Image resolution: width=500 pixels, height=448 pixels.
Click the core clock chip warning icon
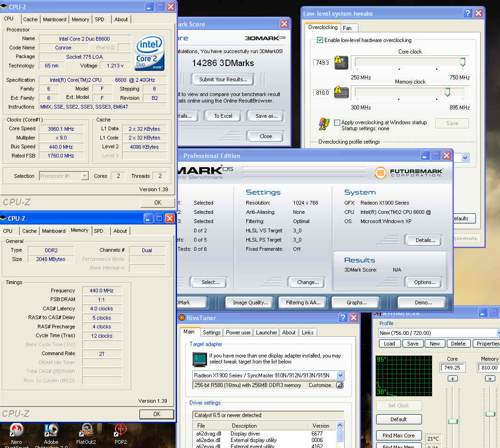tap(341, 62)
